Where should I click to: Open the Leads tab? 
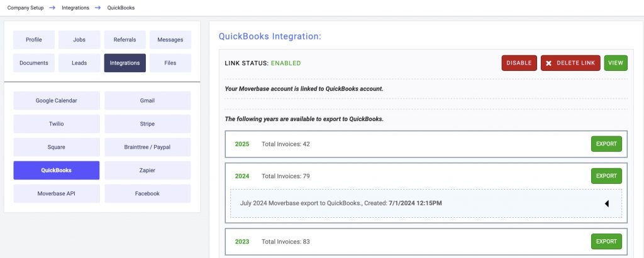79,63
